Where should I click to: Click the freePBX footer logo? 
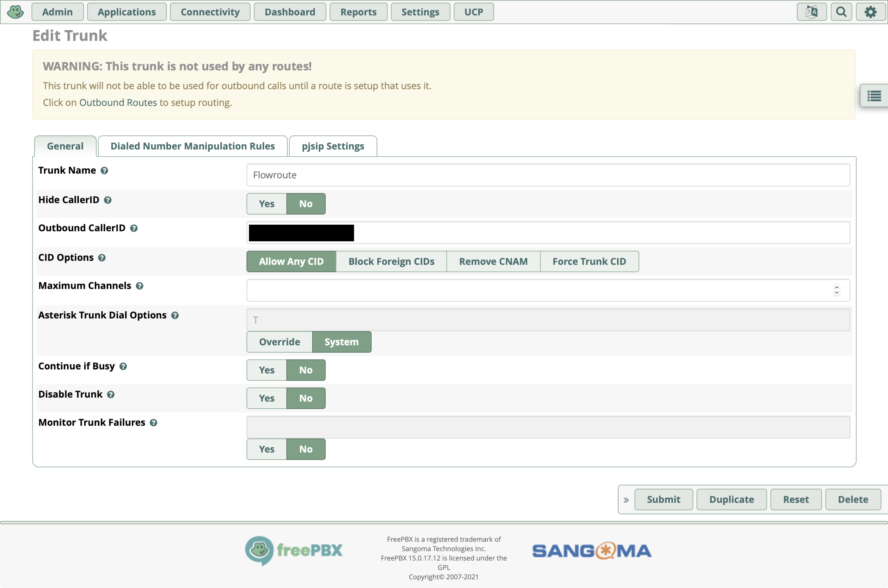click(294, 551)
